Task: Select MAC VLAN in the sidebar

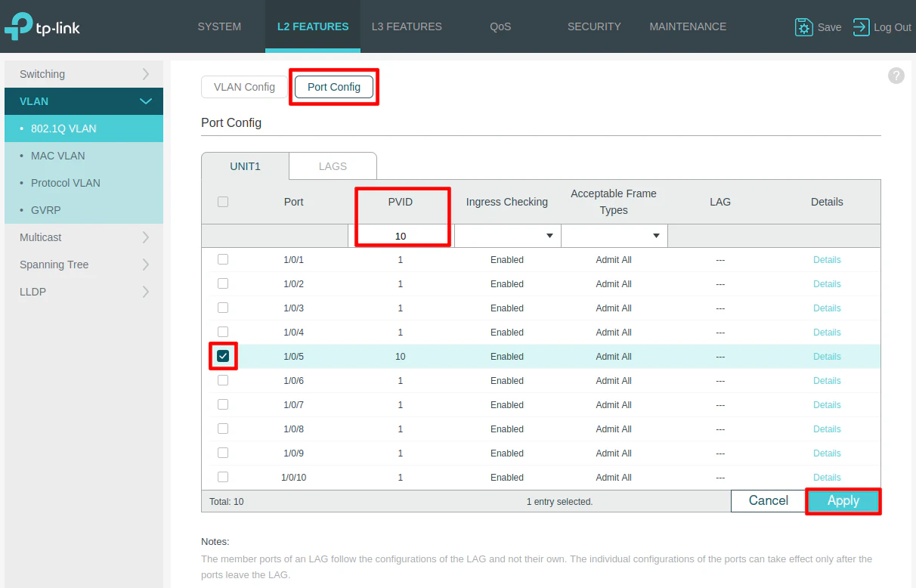Action: click(x=84, y=156)
